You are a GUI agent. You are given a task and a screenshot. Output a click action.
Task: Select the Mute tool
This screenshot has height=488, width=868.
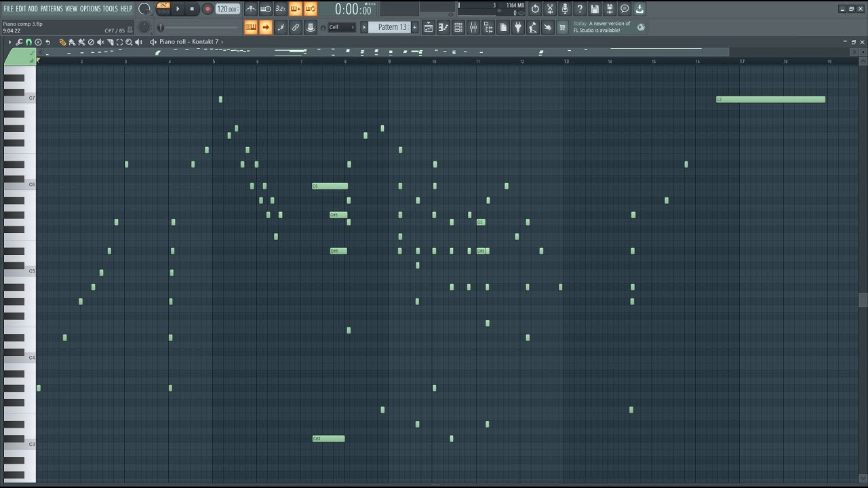click(x=100, y=42)
